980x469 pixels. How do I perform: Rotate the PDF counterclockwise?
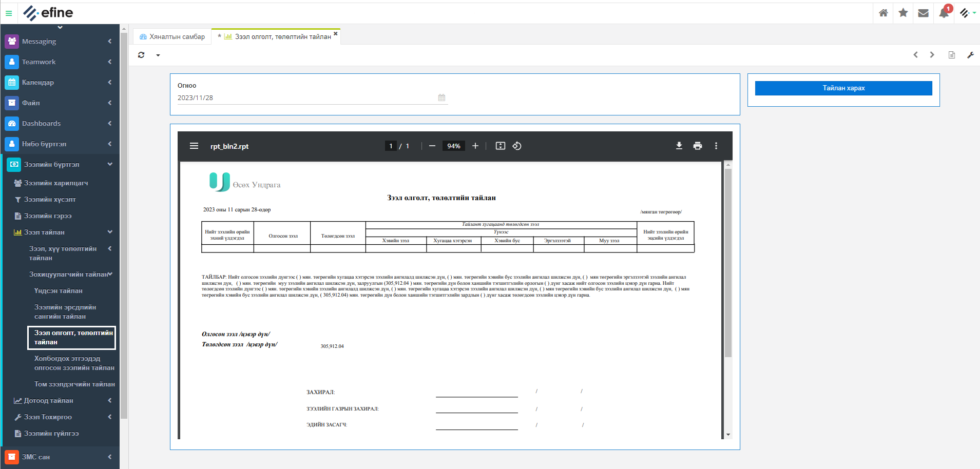pyautogui.click(x=517, y=146)
